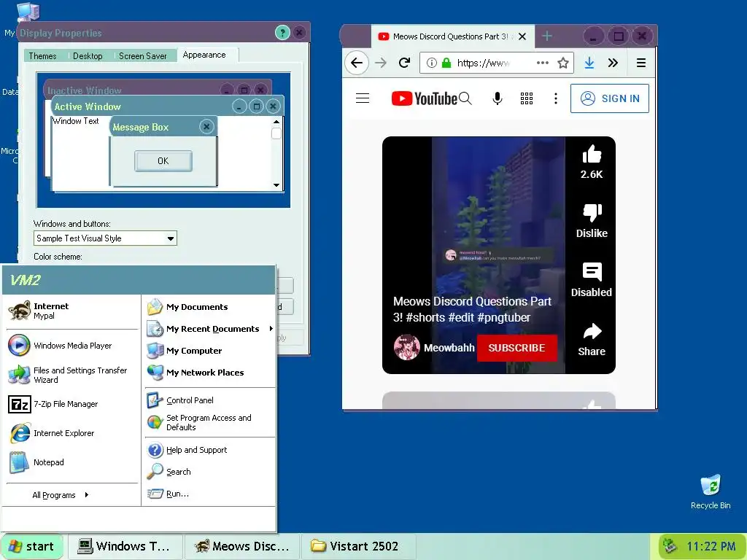The height and width of the screenshot is (560, 747).
Task: Dislike the short with thumbs down
Action: pos(592,213)
